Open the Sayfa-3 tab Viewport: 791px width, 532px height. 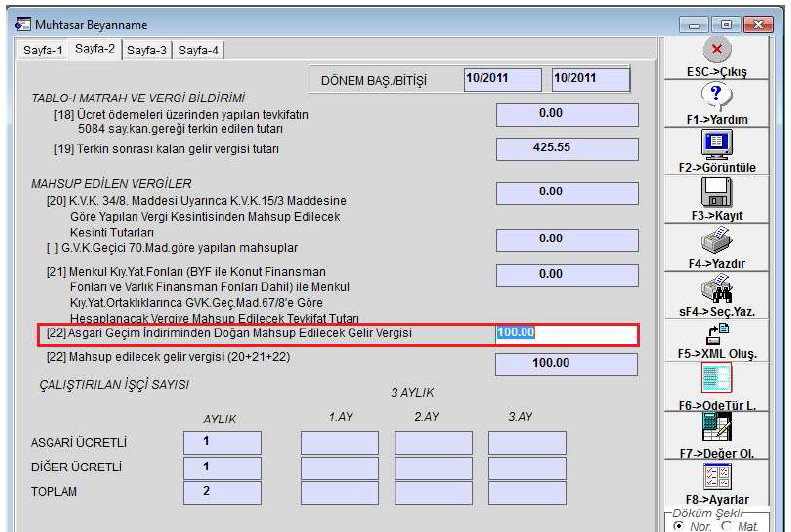(x=147, y=50)
